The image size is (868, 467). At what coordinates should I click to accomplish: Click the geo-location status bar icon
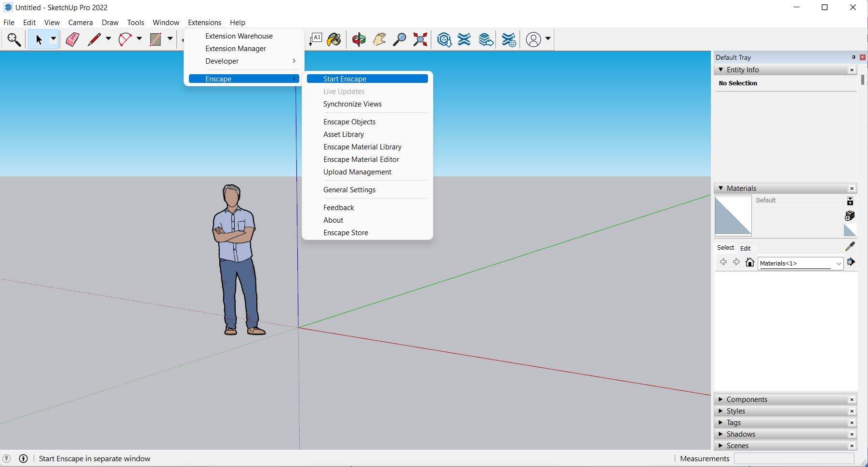6,459
